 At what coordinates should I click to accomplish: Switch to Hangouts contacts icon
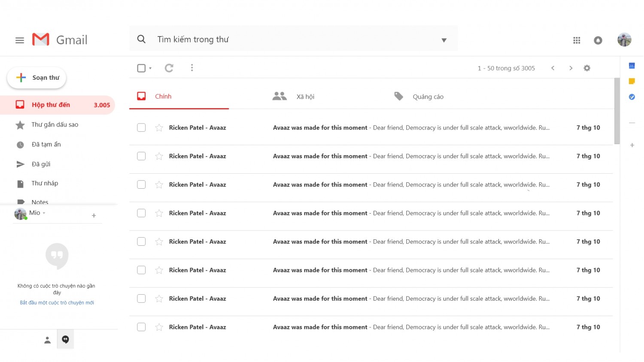48,340
